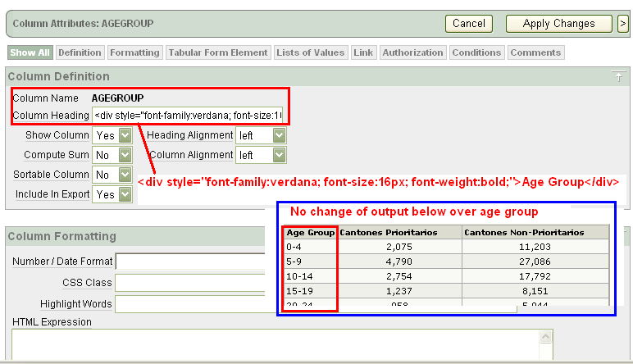This screenshot has width=633, height=364.
Task: Select the Show All tab
Action: point(30,52)
